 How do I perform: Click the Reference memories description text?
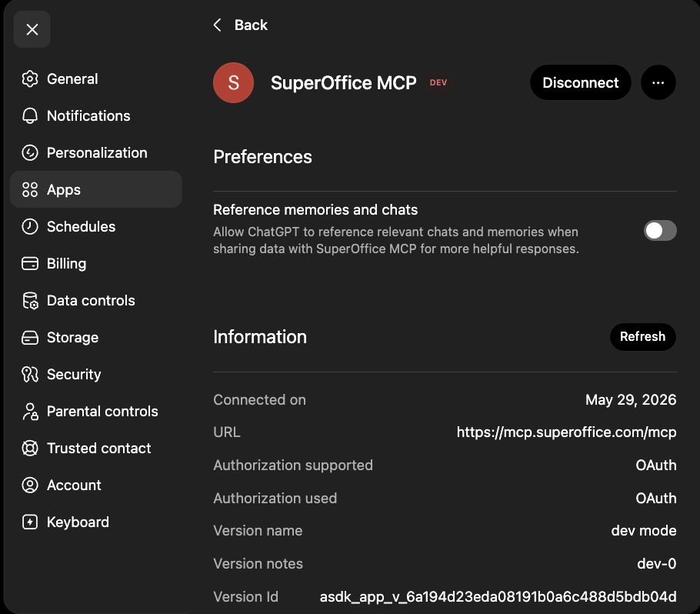click(396, 240)
